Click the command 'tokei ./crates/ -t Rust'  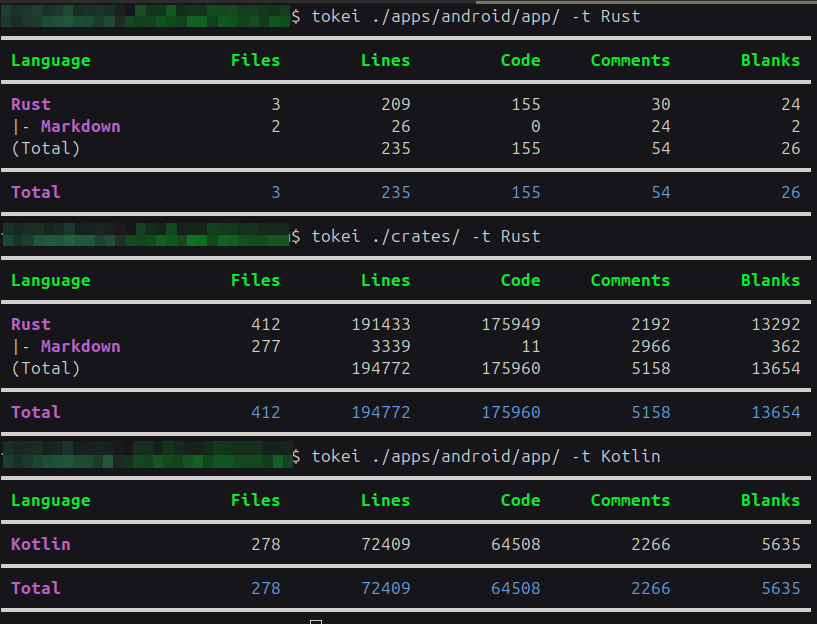click(x=426, y=236)
